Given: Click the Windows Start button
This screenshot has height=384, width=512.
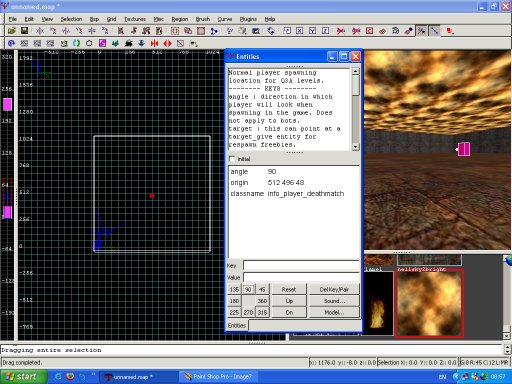Looking at the screenshot, I should tap(22, 377).
